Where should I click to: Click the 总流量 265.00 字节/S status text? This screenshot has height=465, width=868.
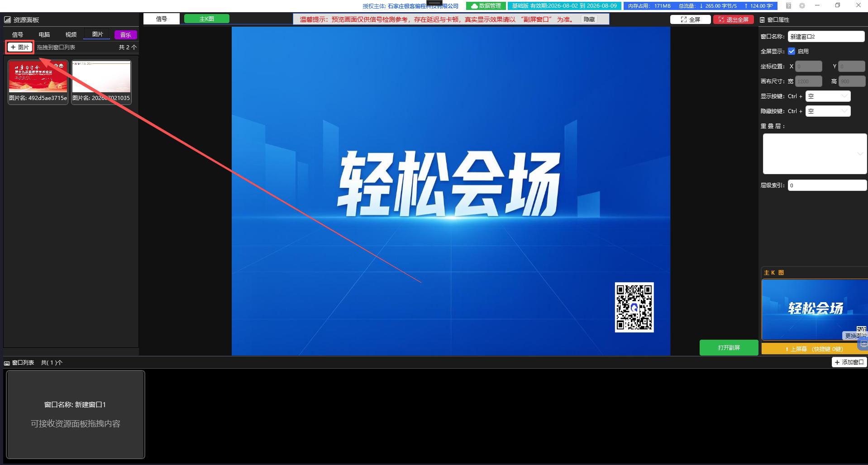point(708,6)
